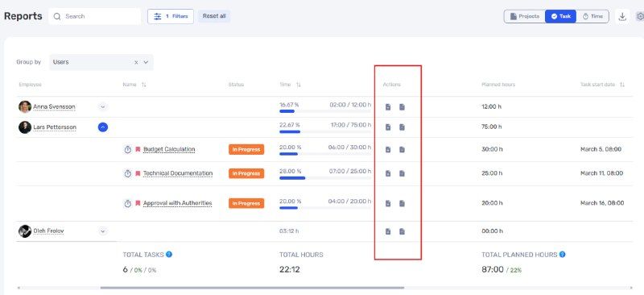644x295 pixels.
Task: Click the March 11, 08:00 start date
Action: pos(601,173)
